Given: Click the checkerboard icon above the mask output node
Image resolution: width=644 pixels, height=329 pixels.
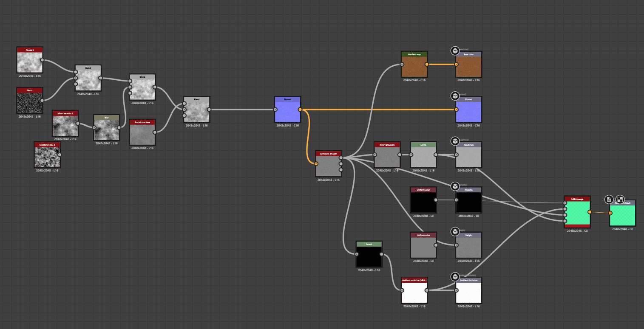Looking at the screenshot, I should tap(620, 200).
